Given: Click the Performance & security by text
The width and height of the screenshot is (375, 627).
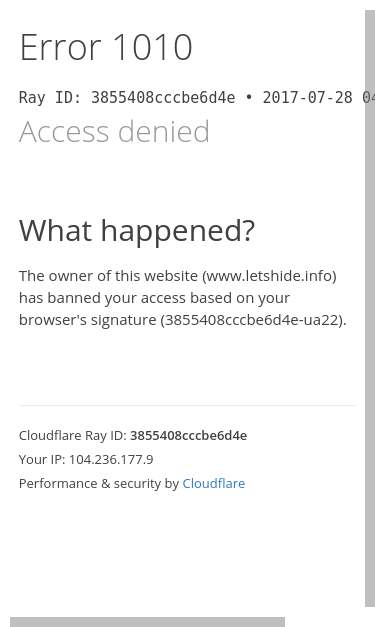Looking at the screenshot, I should point(99,483).
